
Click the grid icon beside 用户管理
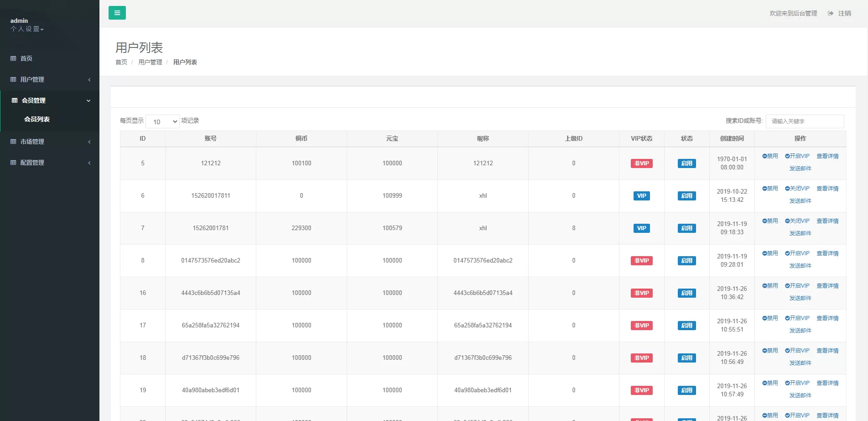(x=13, y=79)
